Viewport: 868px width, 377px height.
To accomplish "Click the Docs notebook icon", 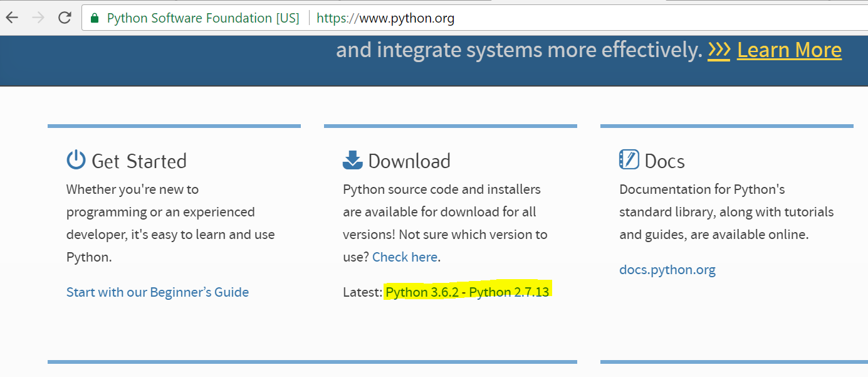I will click(629, 160).
